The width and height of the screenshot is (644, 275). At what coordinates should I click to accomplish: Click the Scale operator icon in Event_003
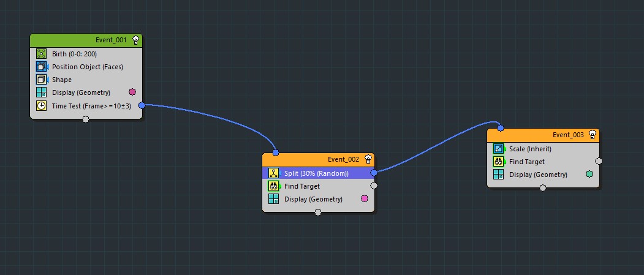(498, 149)
